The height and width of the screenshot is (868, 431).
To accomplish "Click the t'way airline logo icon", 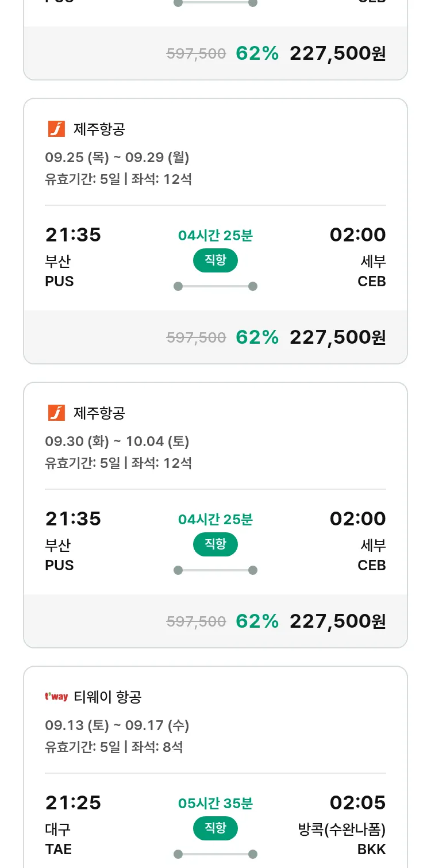I will 56,697.
